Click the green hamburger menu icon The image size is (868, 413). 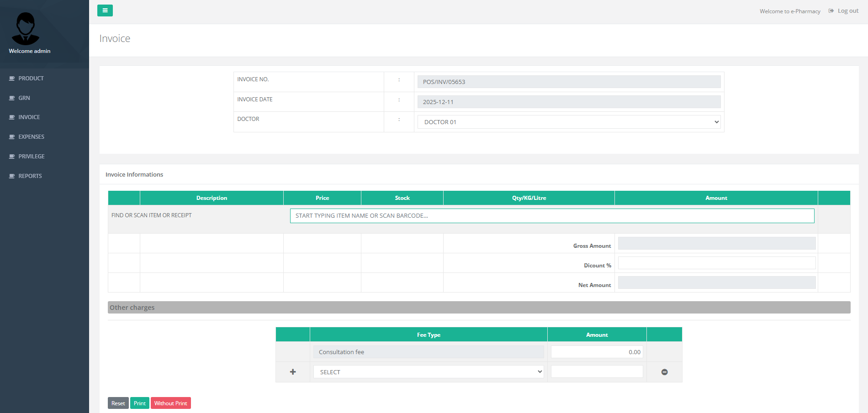pos(105,10)
